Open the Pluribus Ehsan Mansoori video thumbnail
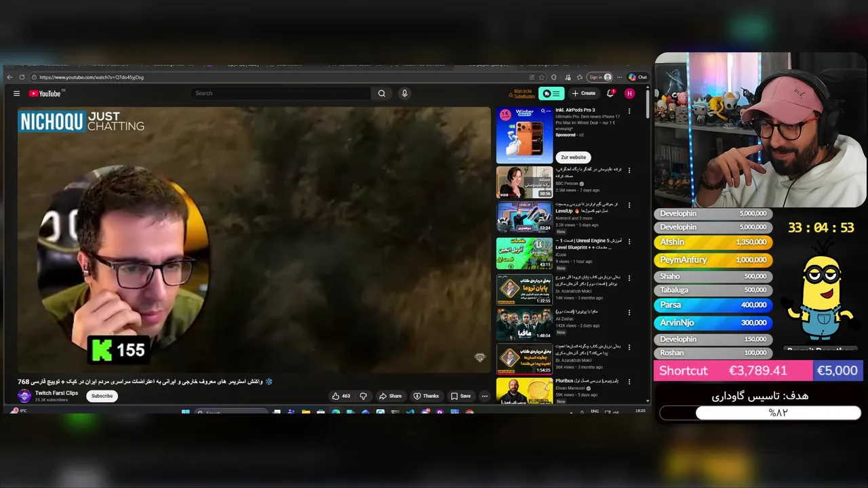The image size is (868, 488). 524,391
